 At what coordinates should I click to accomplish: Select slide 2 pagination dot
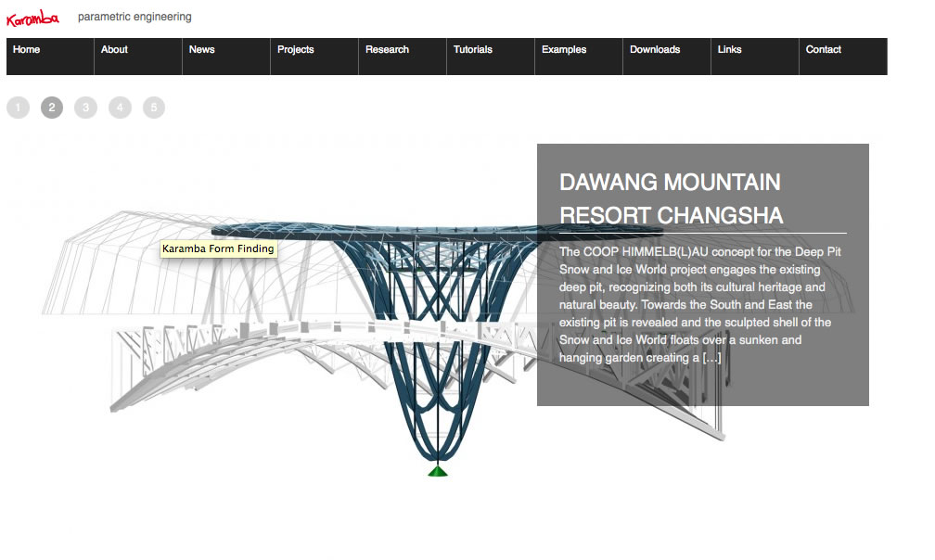tap(52, 108)
